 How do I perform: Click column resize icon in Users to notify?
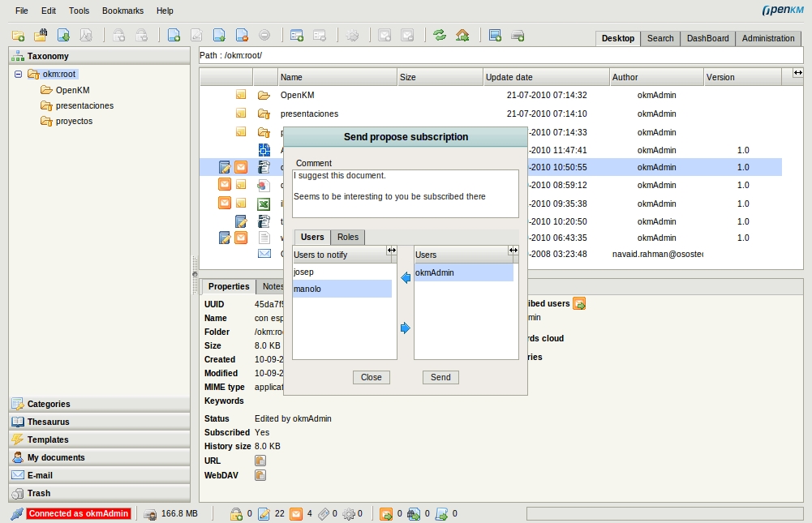click(392, 250)
